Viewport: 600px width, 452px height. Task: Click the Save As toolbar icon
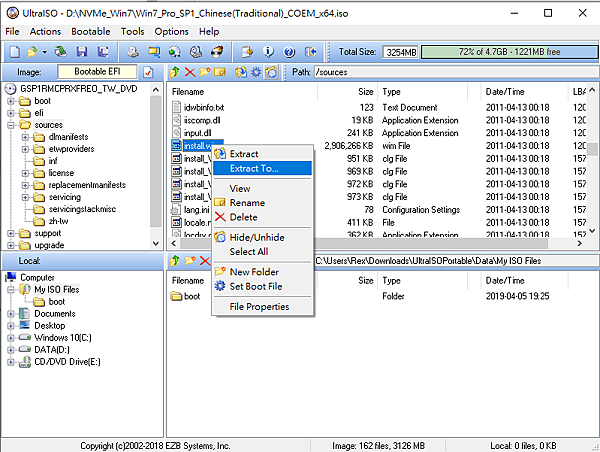click(x=103, y=52)
